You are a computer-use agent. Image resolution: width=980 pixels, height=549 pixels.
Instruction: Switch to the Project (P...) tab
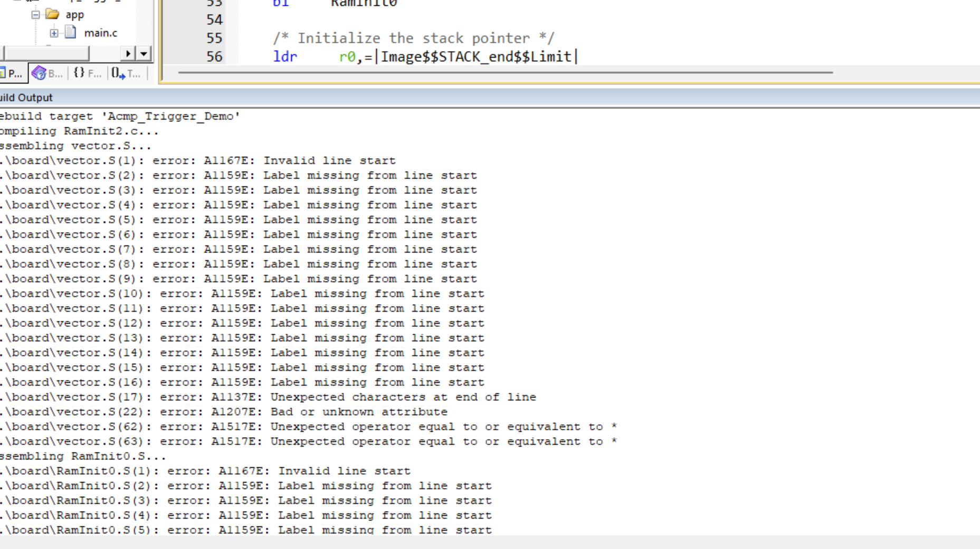(x=13, y=73)
